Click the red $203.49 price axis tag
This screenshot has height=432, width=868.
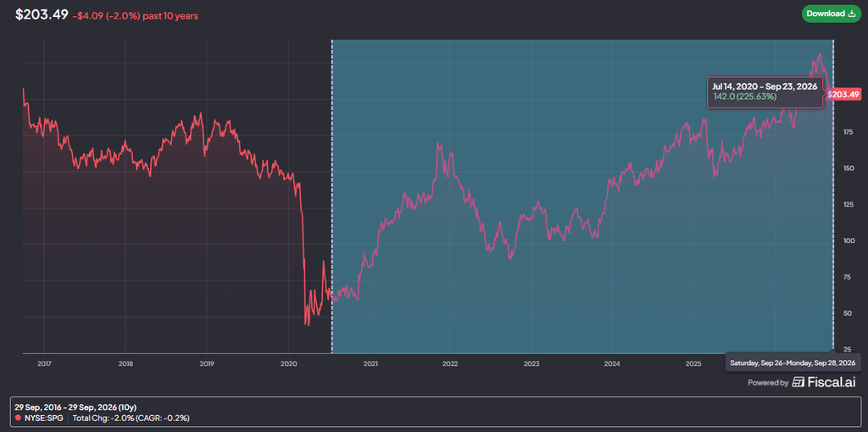(x=843, y=95)
